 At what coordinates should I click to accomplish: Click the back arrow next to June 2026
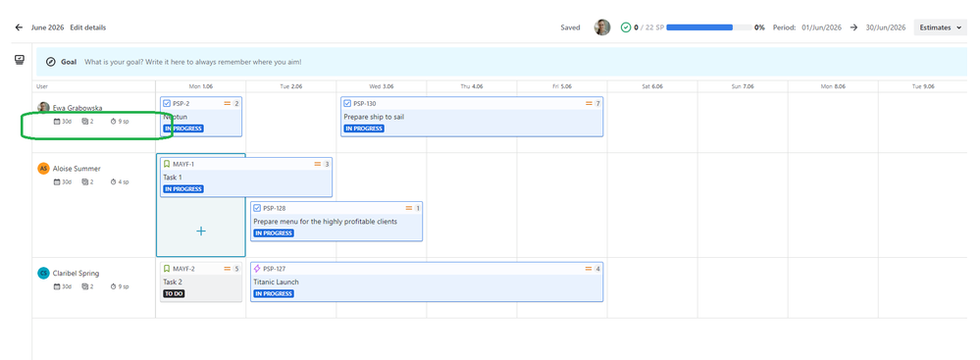pos(19,27)
